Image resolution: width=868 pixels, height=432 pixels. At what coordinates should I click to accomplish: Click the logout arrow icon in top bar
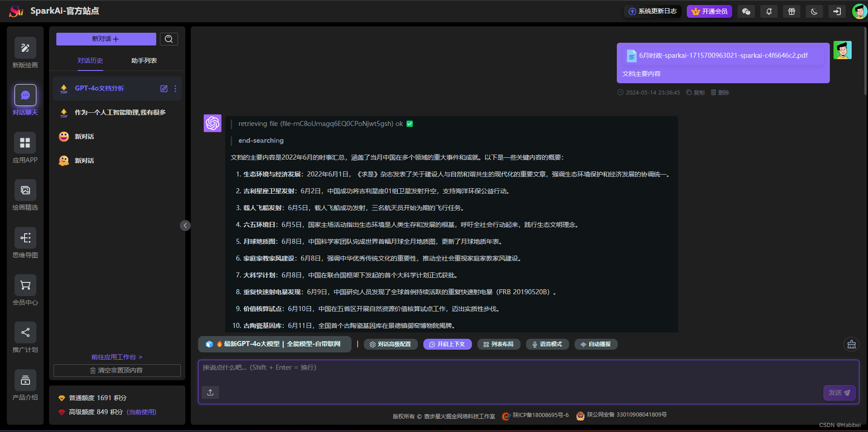pos(837,11)
